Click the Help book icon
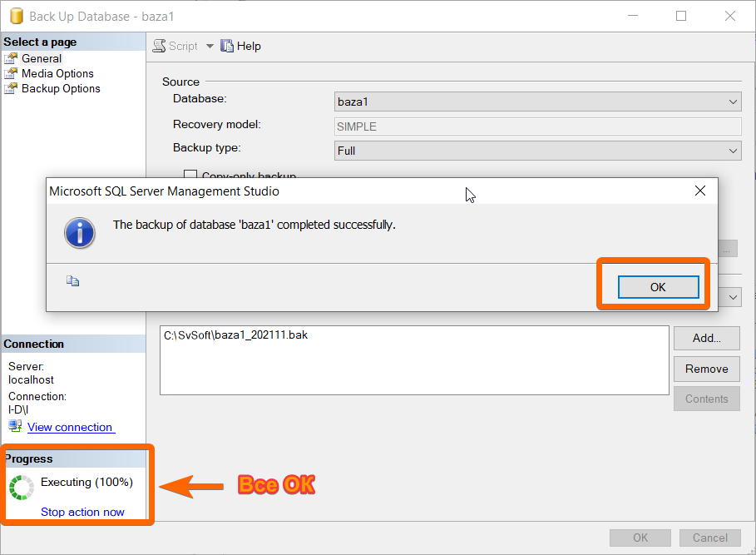756x555 pixels. tap(227, 46)
